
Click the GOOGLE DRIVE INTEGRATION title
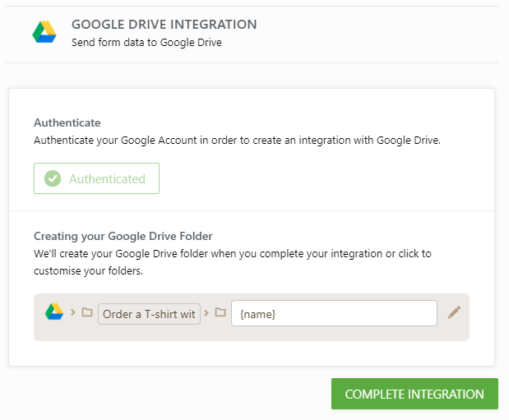164,25
